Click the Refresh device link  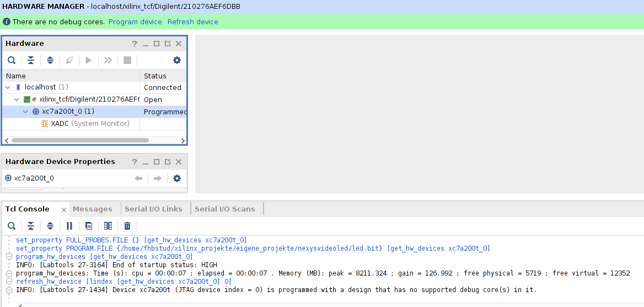pos(192,22)
